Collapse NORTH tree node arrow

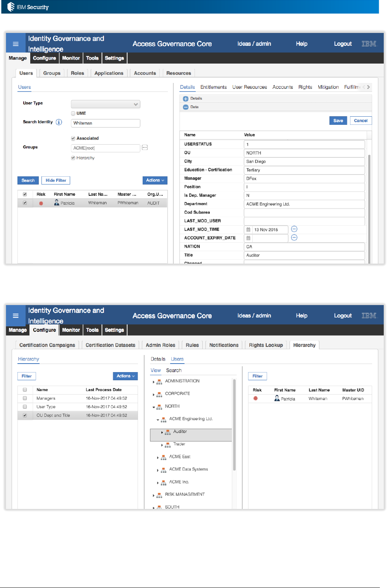coord(153,407)
